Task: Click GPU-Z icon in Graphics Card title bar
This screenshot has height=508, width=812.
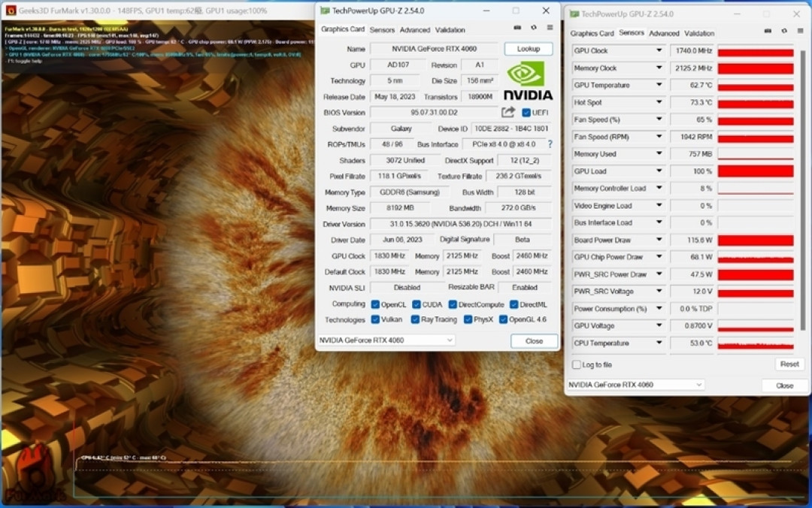Action: pos(325,11)
